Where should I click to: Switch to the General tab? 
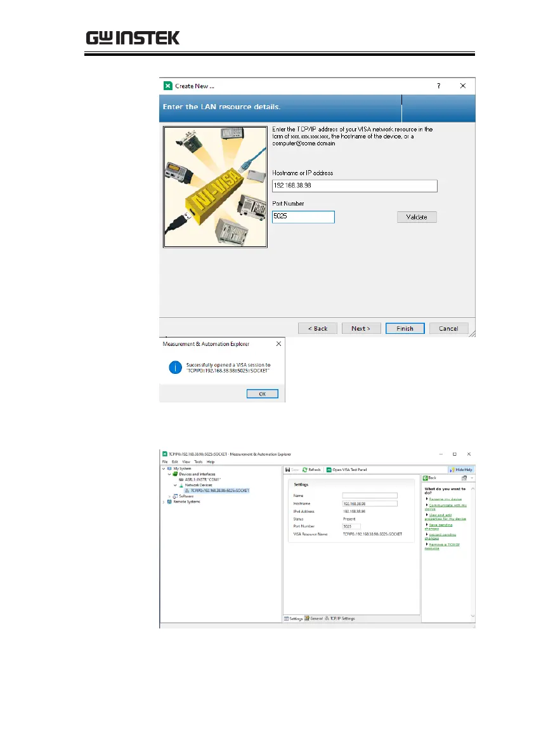coord(314,618)
